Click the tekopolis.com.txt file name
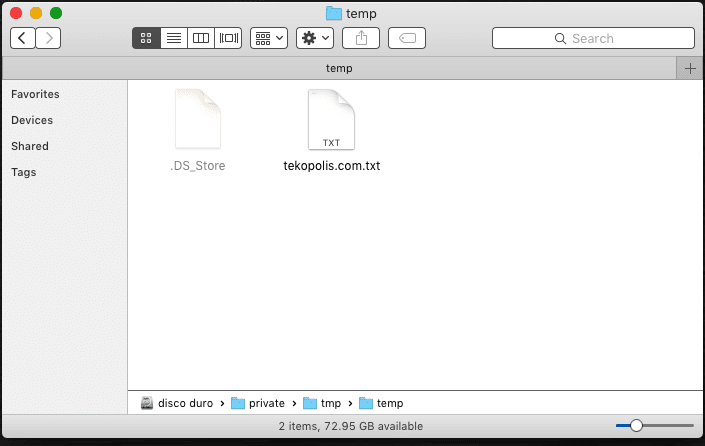This screenshot has width=705, height=446. [332, 166]
